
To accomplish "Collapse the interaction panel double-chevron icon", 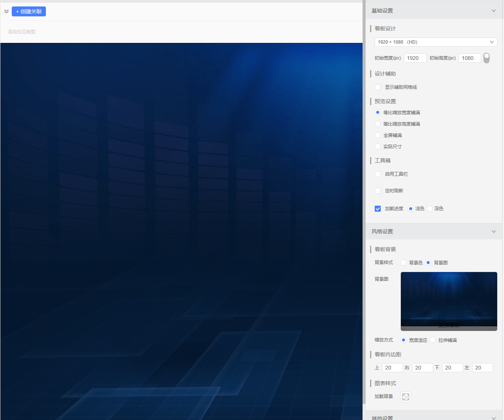I will (x=6, y=11).
